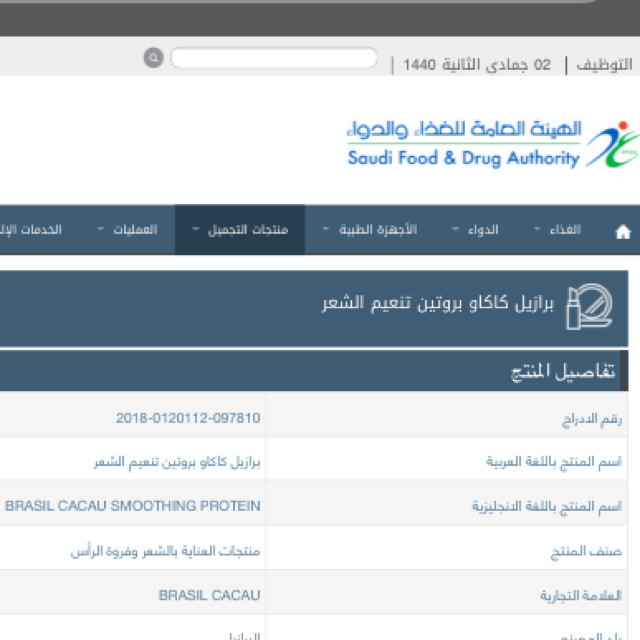640x640 pixels.
Task: Click the اسم المنتج باللغة العربية label
Action: (x=554, y=462)
